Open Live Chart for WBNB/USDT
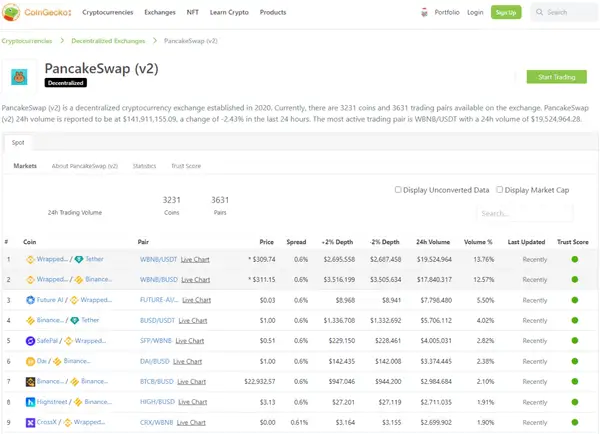Viewport: 600px width, 434px height. (195, 259)
